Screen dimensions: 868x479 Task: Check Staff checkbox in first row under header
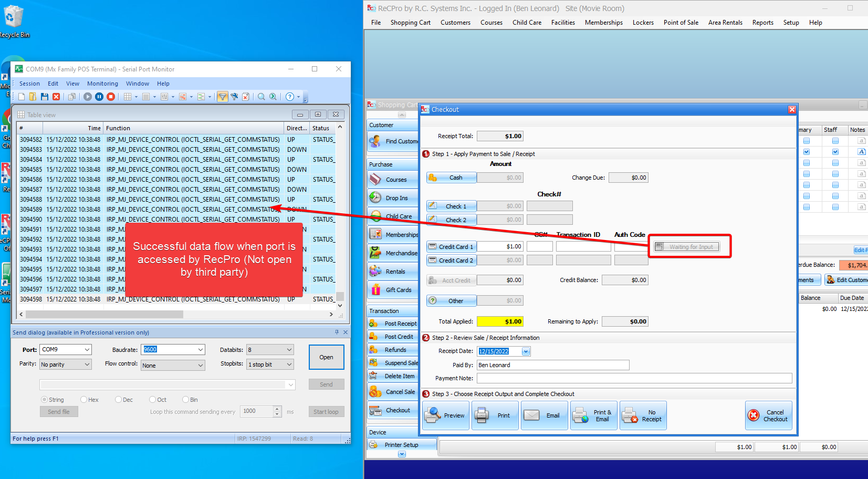tap(835, 141)
